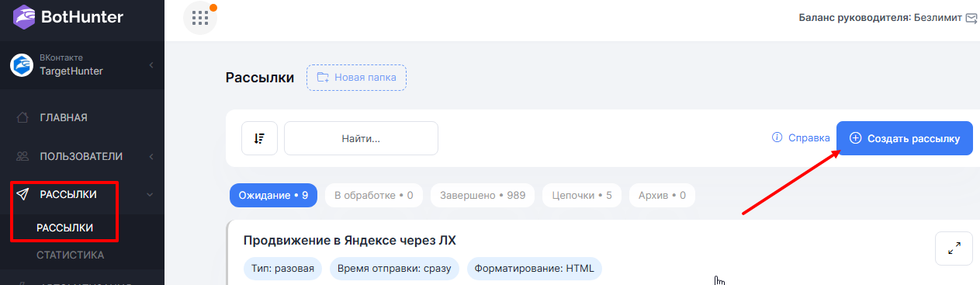Click Создать рассылку button
This screenshot has height=285, width=980.
tap(904, 138)
